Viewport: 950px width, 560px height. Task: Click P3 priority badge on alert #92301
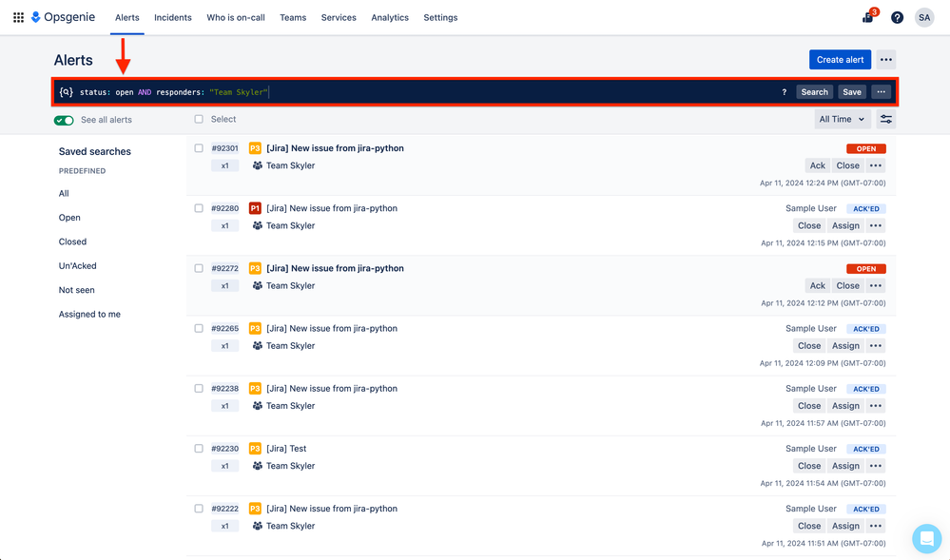(255, 148)
